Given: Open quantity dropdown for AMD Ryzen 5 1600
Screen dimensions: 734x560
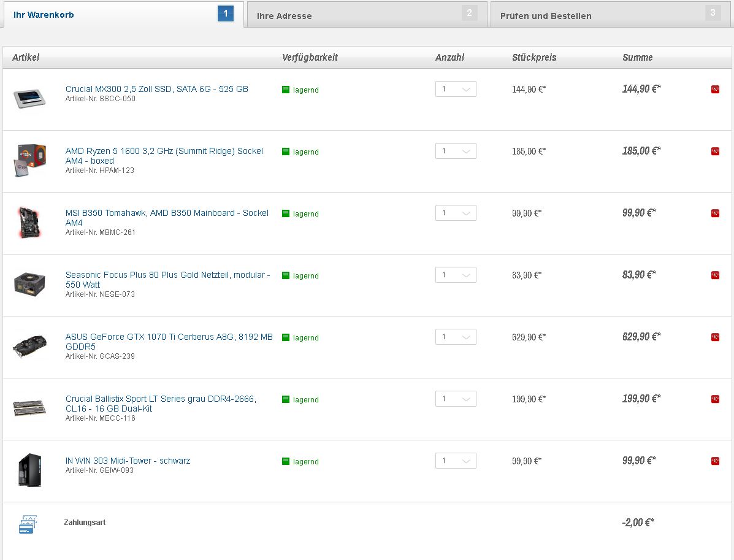Looking at the screenshot, I should click(x=456, y=151).
